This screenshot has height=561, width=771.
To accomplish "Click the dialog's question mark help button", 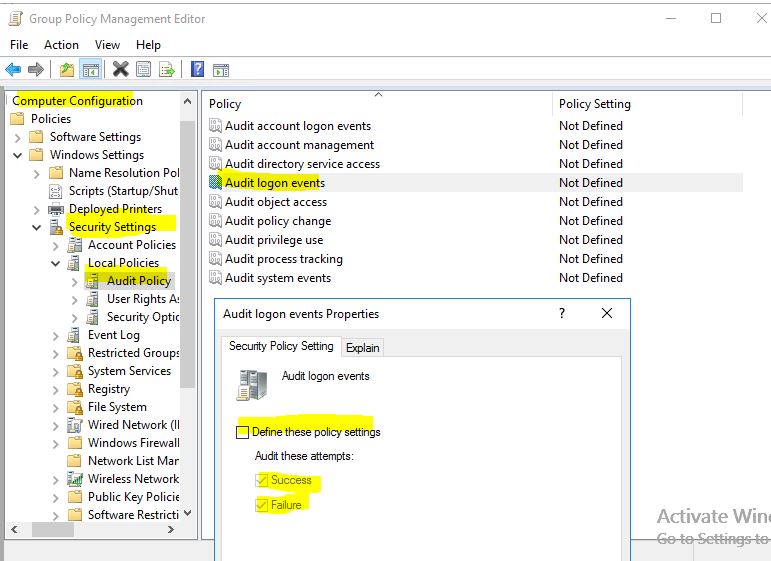I will click(562, 313).
